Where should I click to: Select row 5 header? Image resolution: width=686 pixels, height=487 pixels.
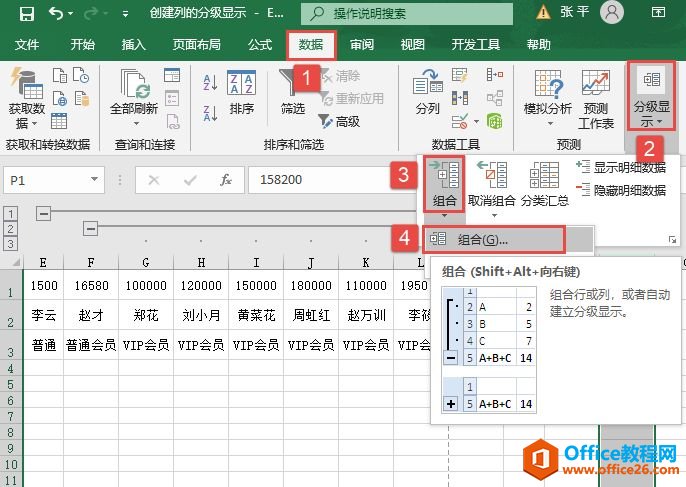[10, 384]
